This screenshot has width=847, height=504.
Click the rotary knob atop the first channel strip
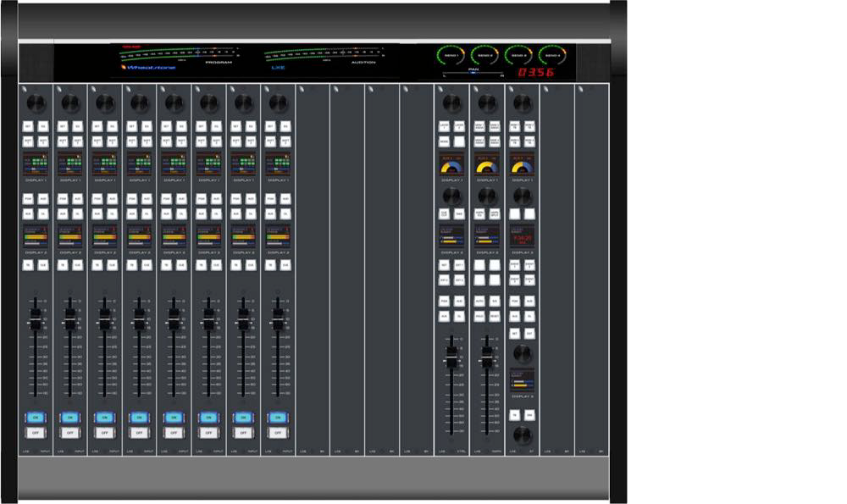coord(36,102)
